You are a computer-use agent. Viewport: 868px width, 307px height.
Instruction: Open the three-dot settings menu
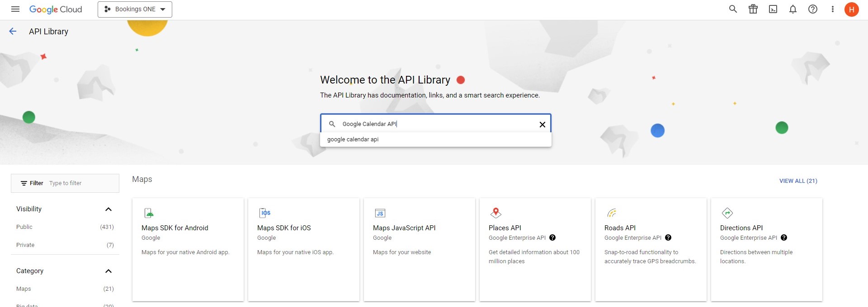[832, 9]
